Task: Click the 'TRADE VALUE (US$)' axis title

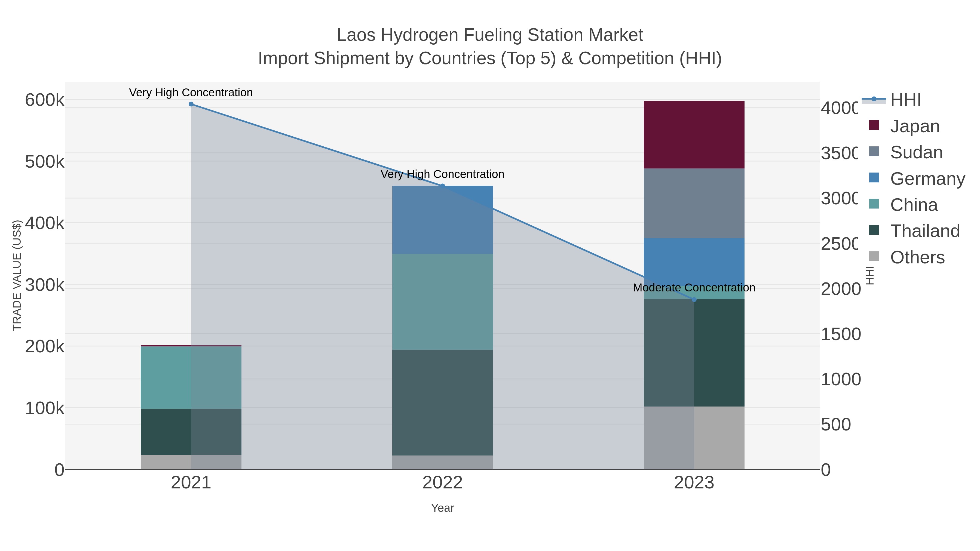Action: coord(17,275)
